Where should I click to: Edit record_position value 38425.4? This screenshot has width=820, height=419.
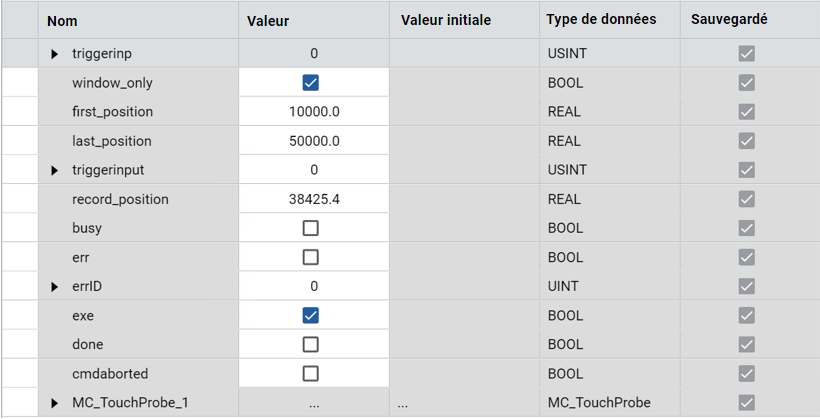(314, 199)
